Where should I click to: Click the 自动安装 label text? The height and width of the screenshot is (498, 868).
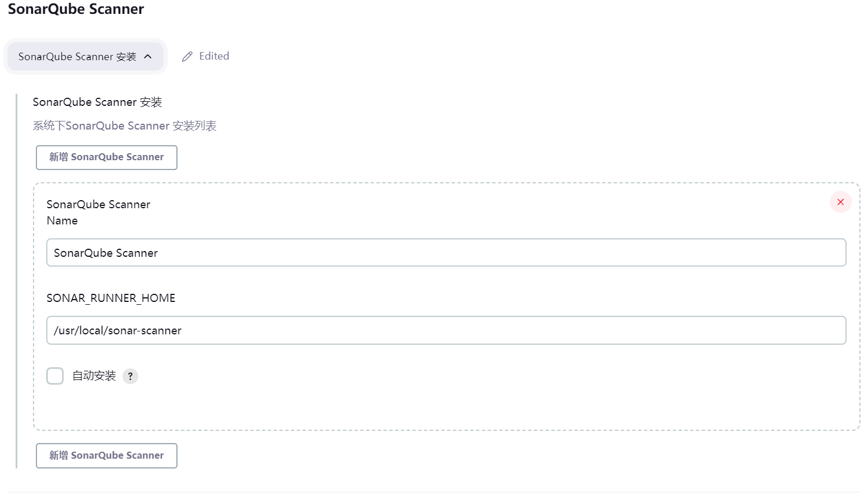[x=94, y=376]
